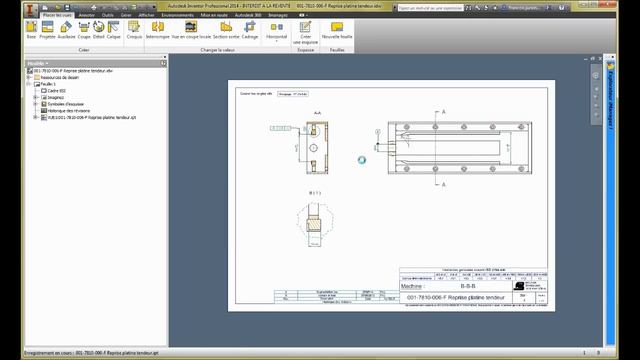
Task: Switch to the Gérer ribbon tab
Action: (x=126, y=15)
